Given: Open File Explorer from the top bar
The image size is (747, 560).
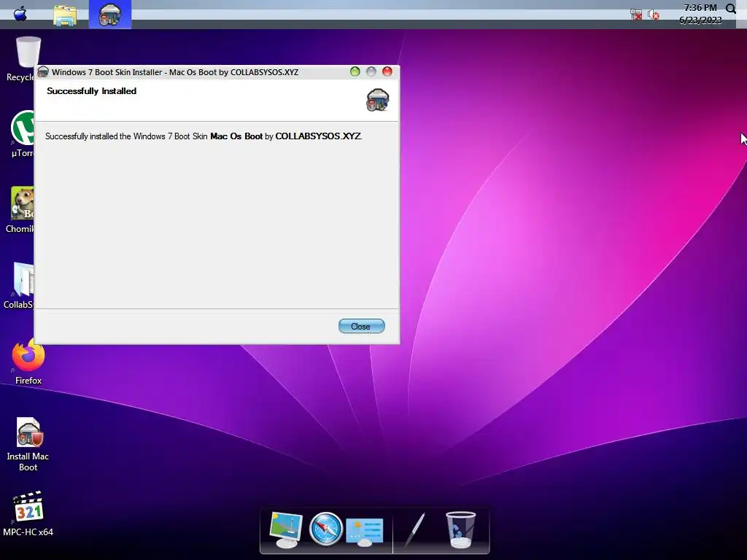Looking at the screenshot, I should point(65,15).
